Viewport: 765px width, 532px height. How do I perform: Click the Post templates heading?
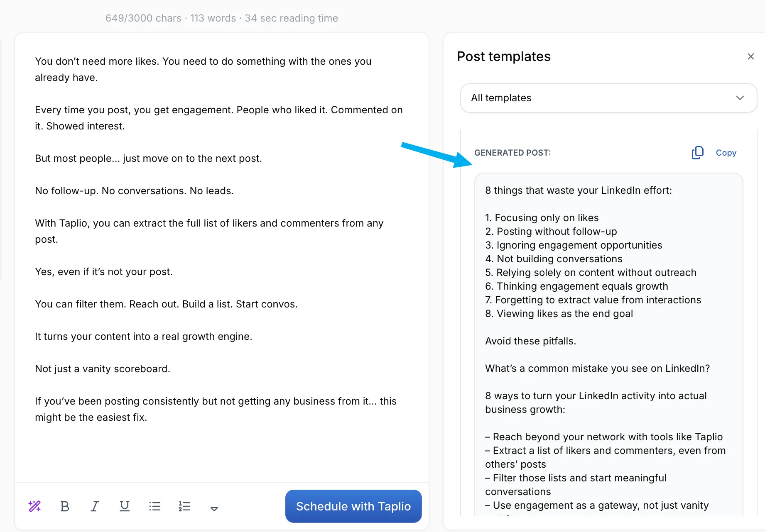[x=504, y=56]
